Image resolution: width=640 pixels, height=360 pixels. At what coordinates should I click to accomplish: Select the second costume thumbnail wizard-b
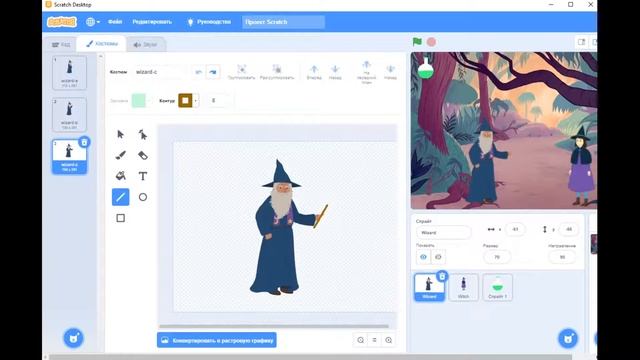tap(69, 115)
